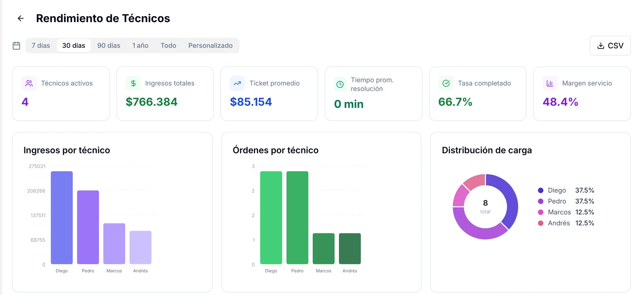The image size is (644, 295).
Task: Click Pedro's bar in Ingresos por técnico
Action: click(88, 227)
